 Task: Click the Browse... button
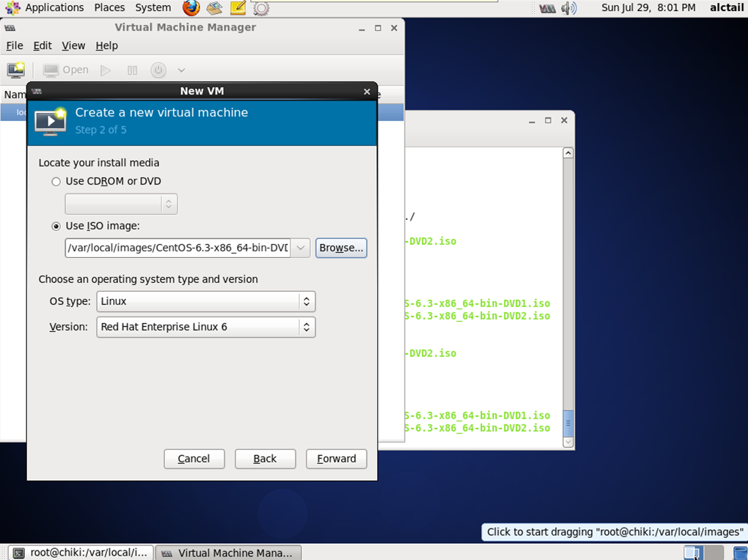coord(341,248)
